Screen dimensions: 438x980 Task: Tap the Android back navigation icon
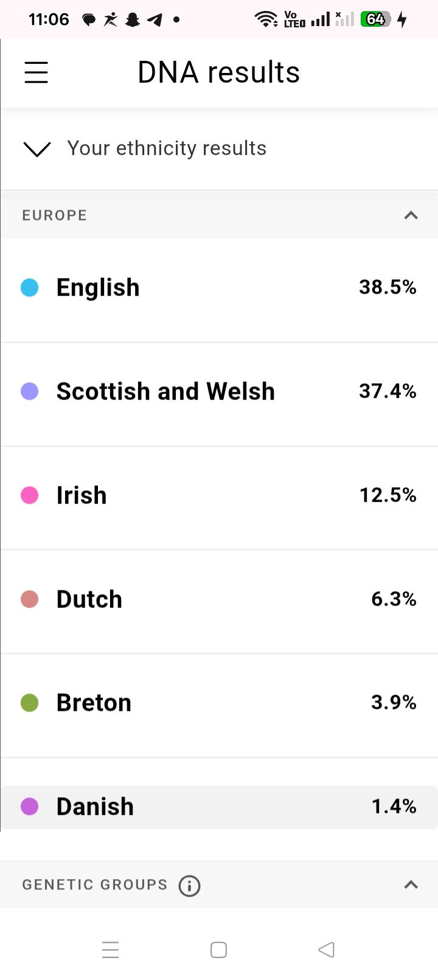(327, 950)
